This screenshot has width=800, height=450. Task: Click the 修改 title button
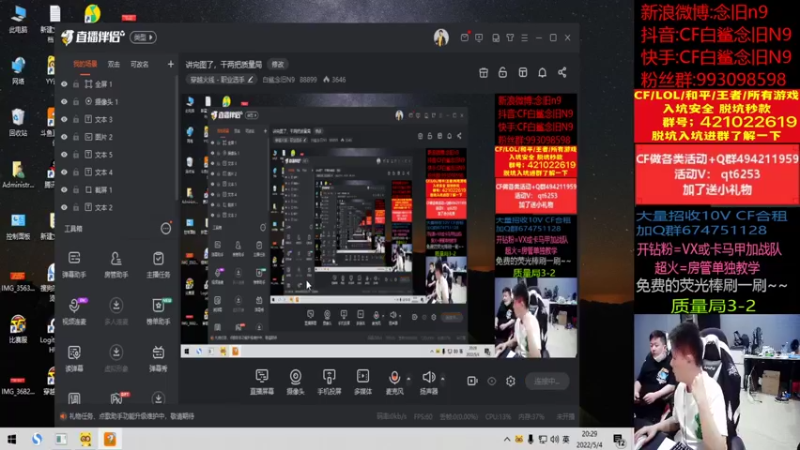278,64
